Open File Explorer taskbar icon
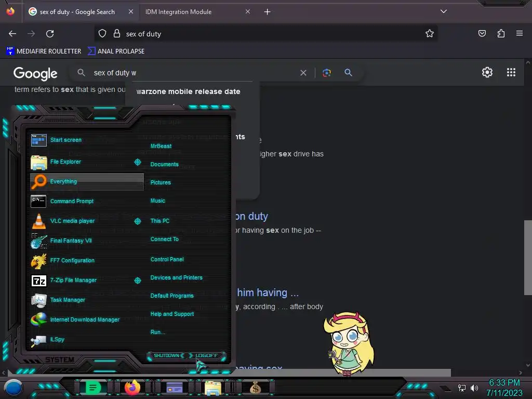 click(212, 388)
